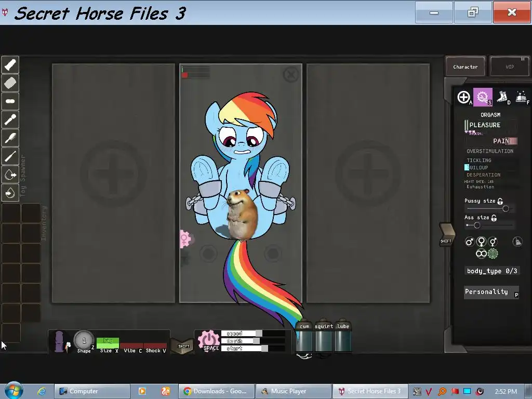Toggle the infinity symbol option
The width and height of the screenshot is (532, 399).
click(481, 254)
